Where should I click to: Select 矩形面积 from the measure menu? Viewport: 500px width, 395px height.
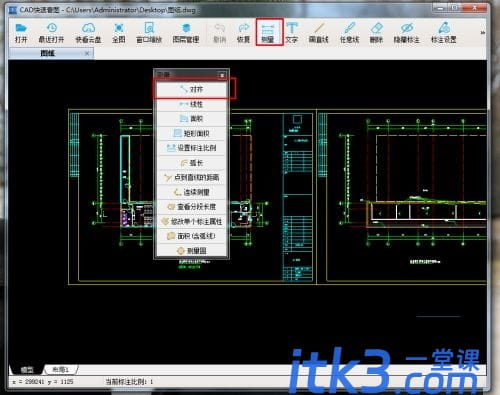tap(192, 133)
